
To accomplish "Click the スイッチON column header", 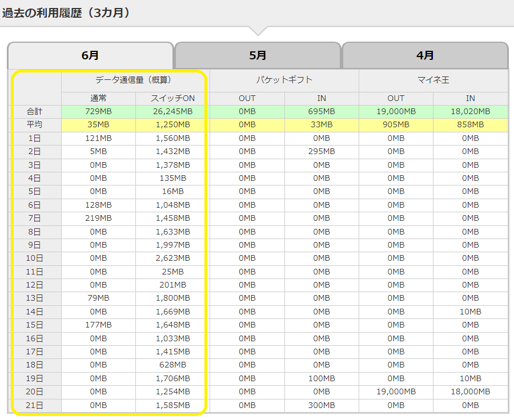I will (172, 98).
